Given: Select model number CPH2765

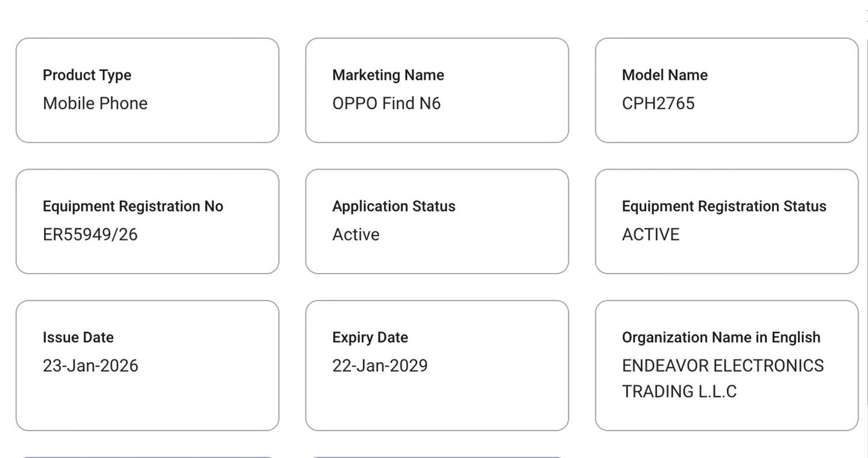Looking at the screenshot, I should click(x=658, y=104).
